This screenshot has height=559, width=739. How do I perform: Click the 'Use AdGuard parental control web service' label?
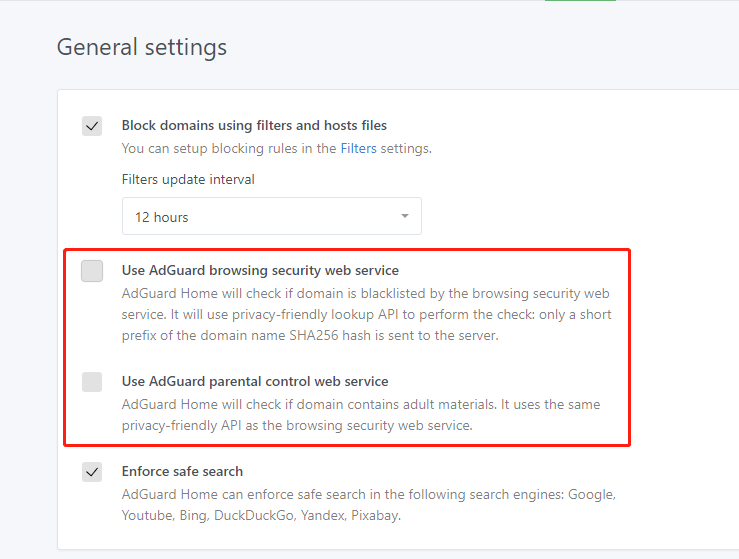(255, 381)
